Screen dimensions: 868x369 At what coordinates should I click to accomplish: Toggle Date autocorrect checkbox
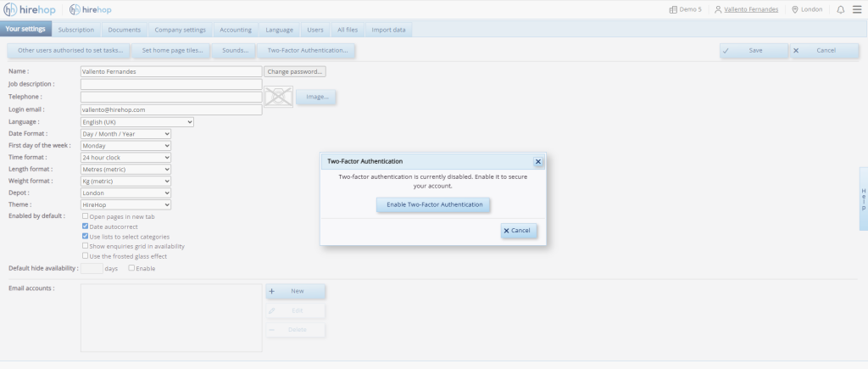[x=86, y=226]
